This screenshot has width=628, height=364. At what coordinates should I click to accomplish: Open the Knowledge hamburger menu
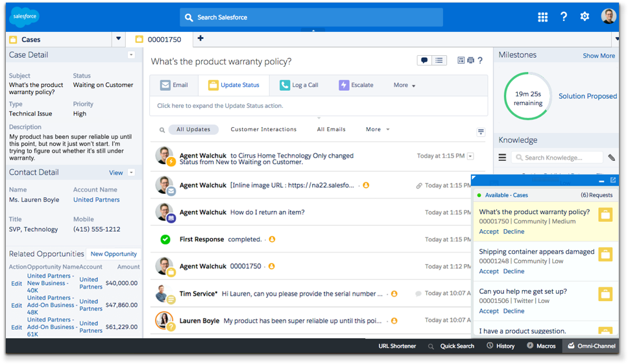(502, 158)
